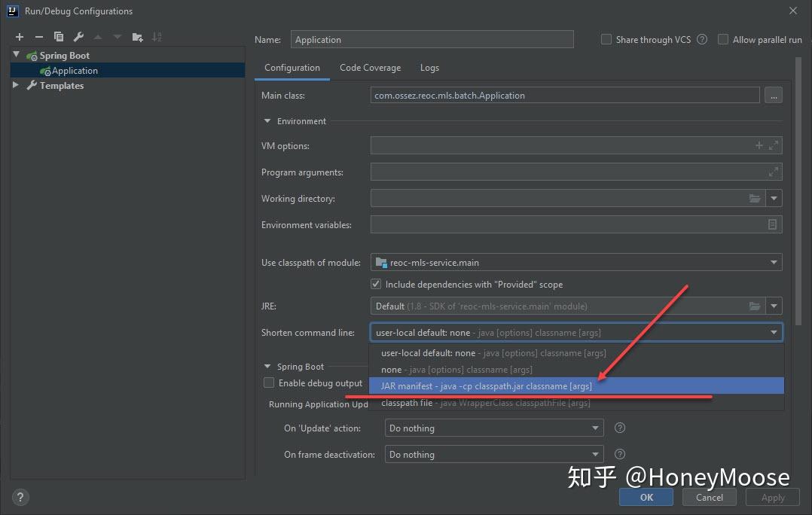Click the Spring Boot leaf icon beside Application
The image size is (812, 515).
coord(44,70)
